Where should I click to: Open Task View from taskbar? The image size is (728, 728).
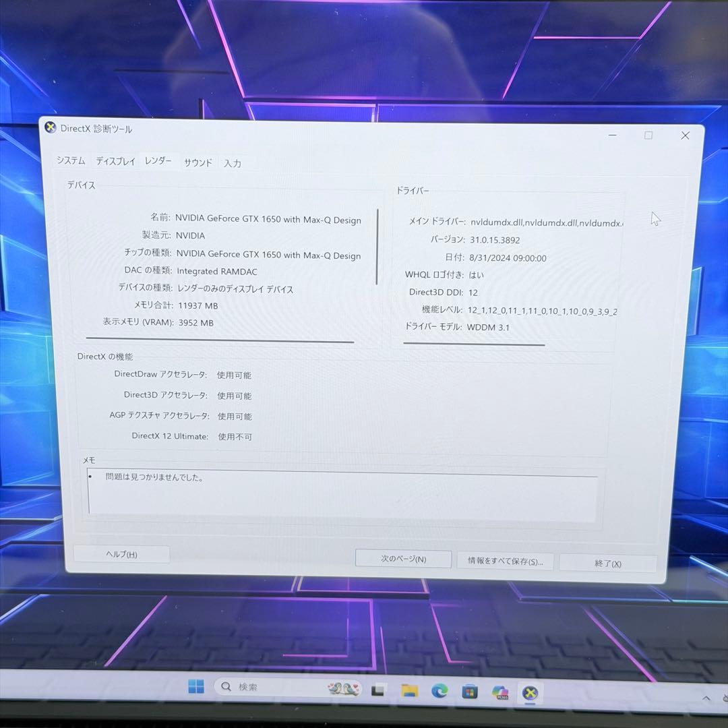[x=377, y=690]
